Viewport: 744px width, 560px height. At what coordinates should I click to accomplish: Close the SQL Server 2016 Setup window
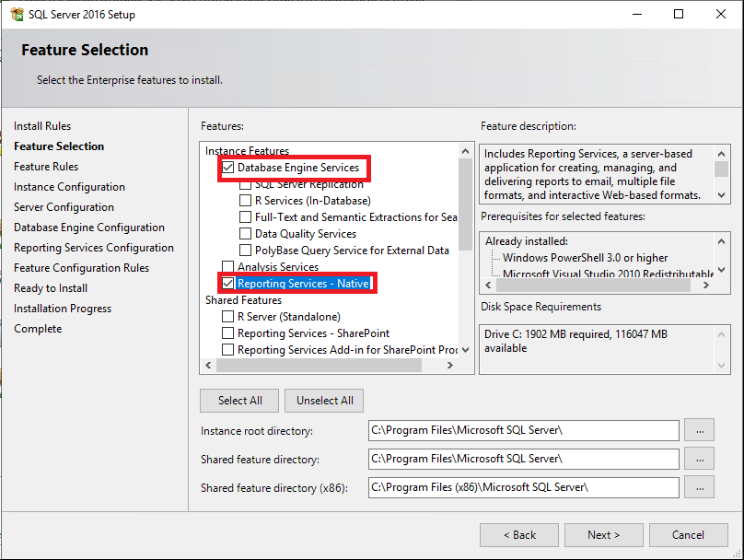[x=721, y=14]
